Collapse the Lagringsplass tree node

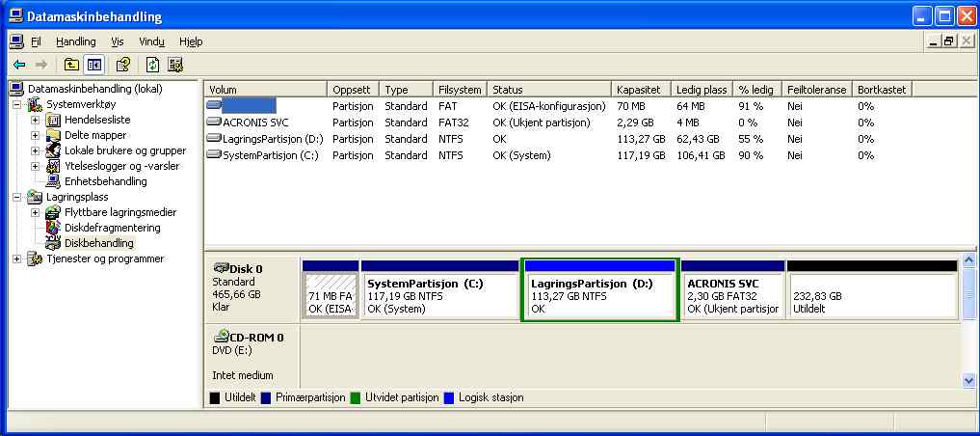tap(17, 197)
